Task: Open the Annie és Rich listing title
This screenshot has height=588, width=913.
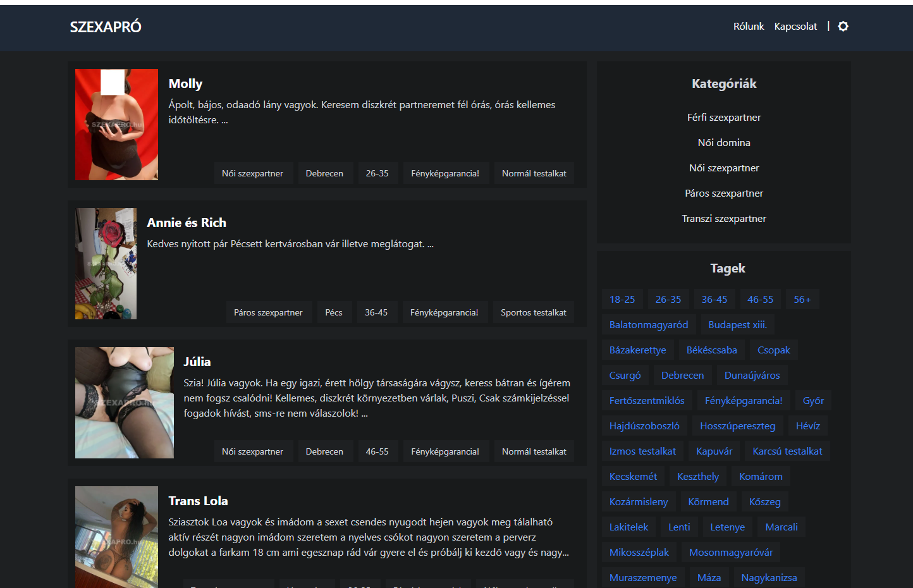Action: tap(187, 223)
